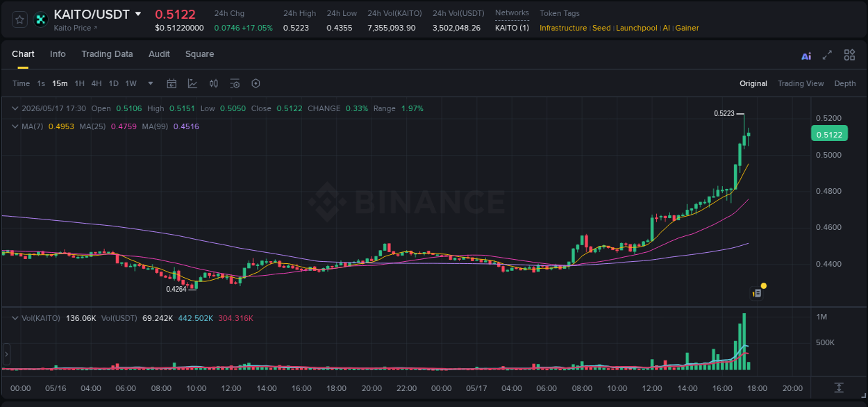Viewport: 868px width, 407px height.
Task: Open the go-to-date calendar icon
Action: click(x=172, y=83)
